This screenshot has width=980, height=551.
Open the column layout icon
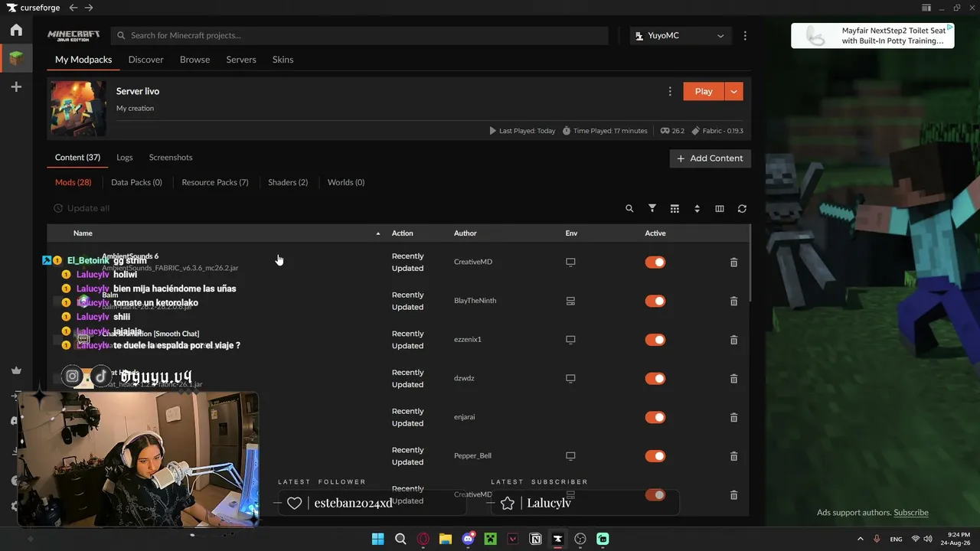(720, 208)
